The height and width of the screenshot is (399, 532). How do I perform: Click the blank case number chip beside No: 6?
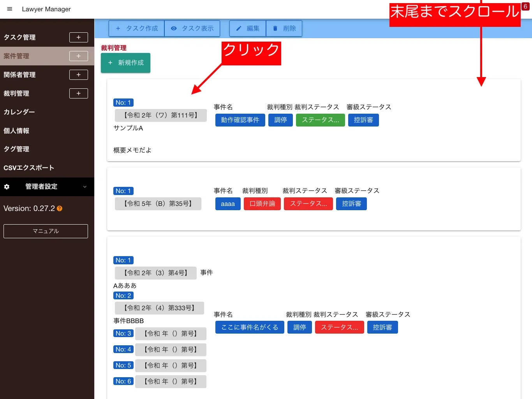[171, 381]
